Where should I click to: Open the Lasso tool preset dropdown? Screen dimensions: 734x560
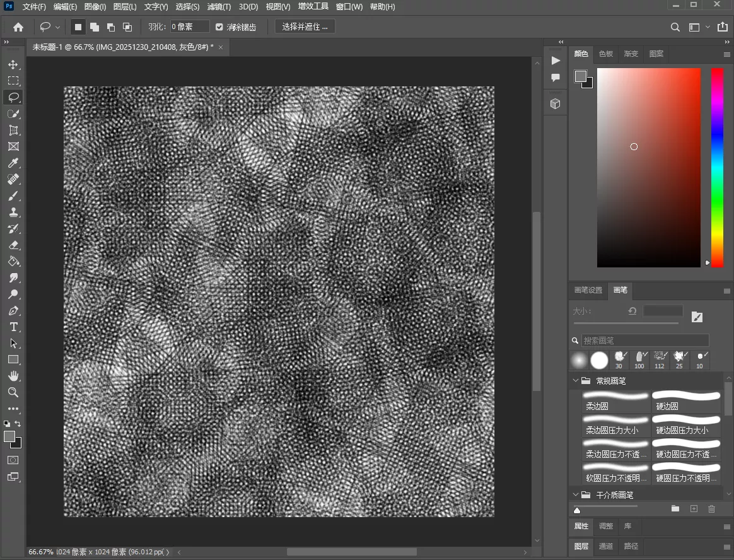tap(58, 27)
